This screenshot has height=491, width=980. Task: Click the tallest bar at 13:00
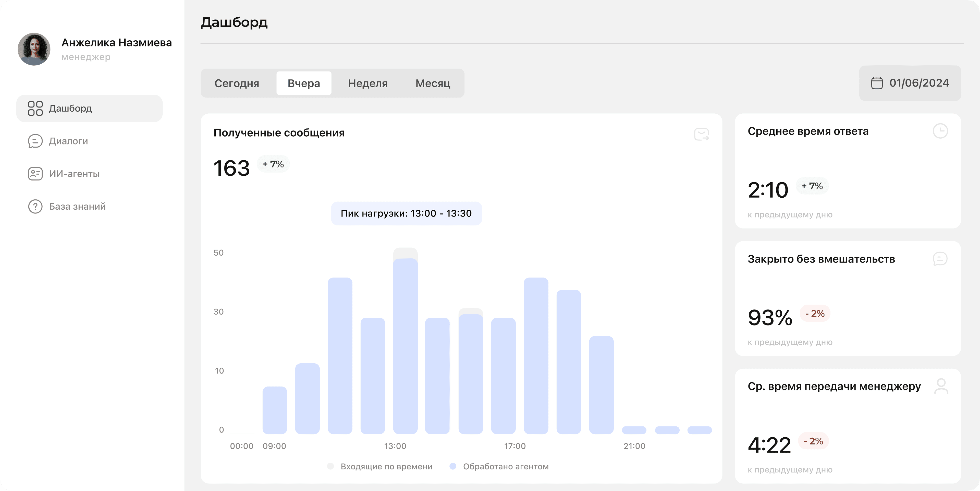tap(405, 343)
